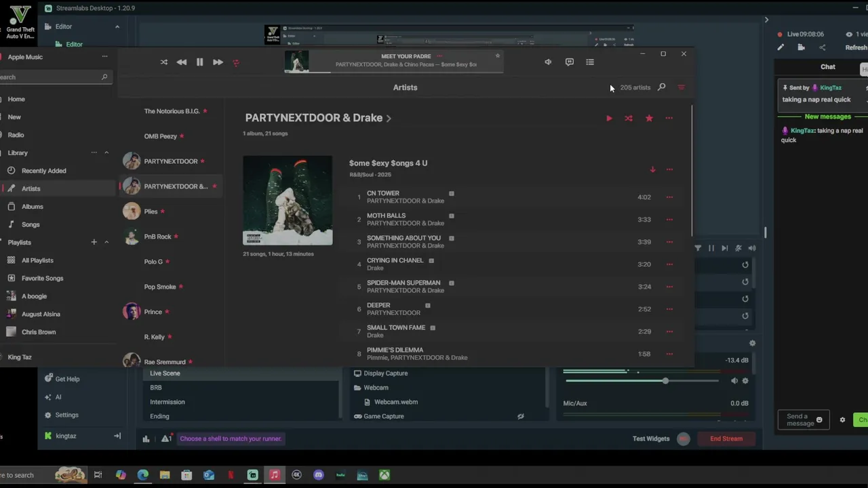Open more options for CRYING IN CHANEL track

click(669, 264)
